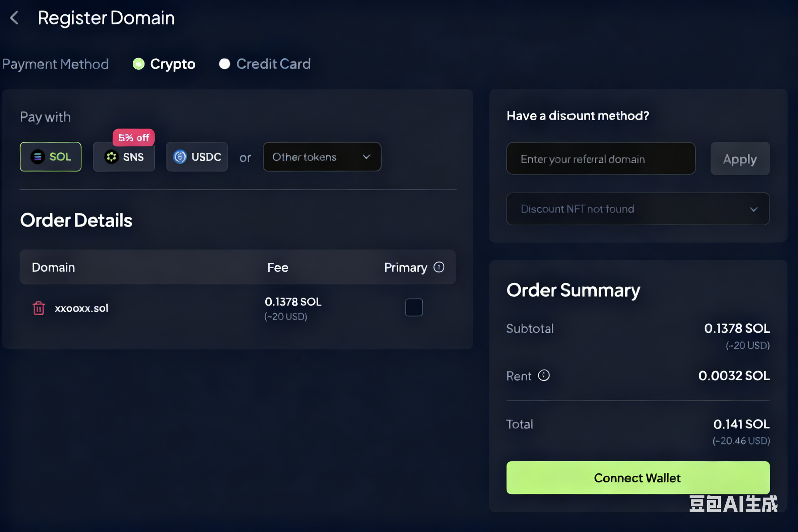This screenshot has height=532, width=798.
Task: Click the SNS token logo icon
Action: click(111, 157)
